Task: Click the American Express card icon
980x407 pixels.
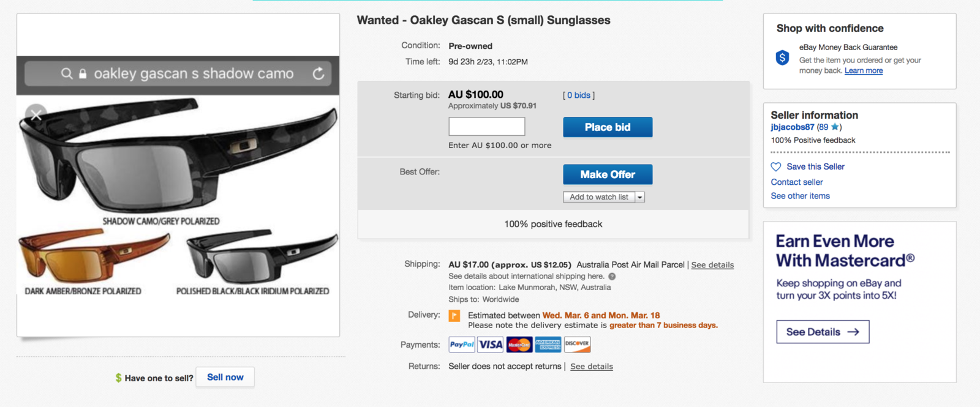Action: (x=548, y=345)
